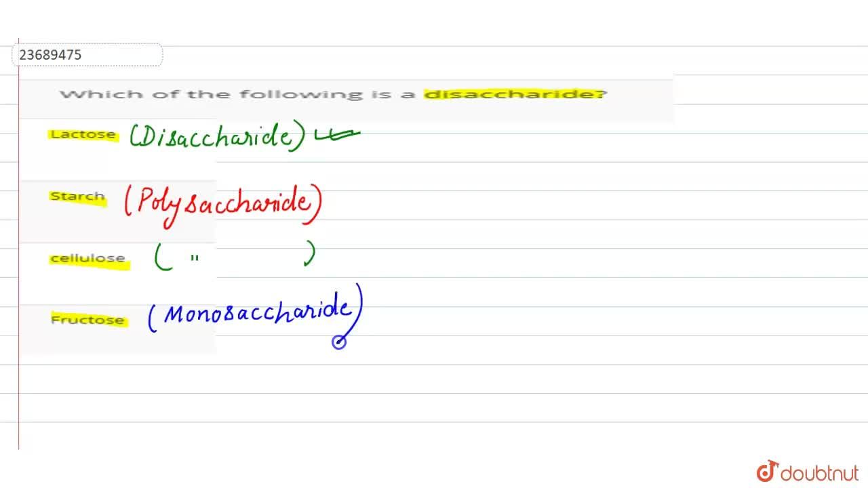
Task: Click the green handwritten Disaccharide note
Action: pyautogui.click(x=217, y=136)
